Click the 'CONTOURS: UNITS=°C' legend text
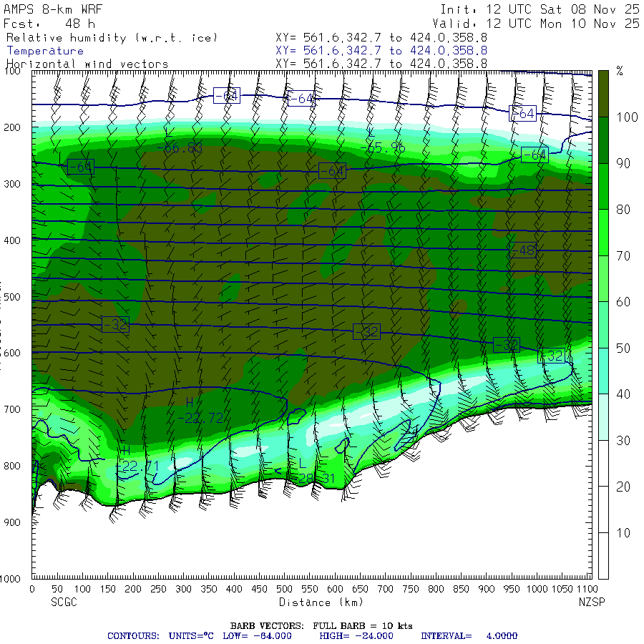Image resolution: width=644 pixels, height=644 pixels. pyautogui.click(x=160, y=636)
